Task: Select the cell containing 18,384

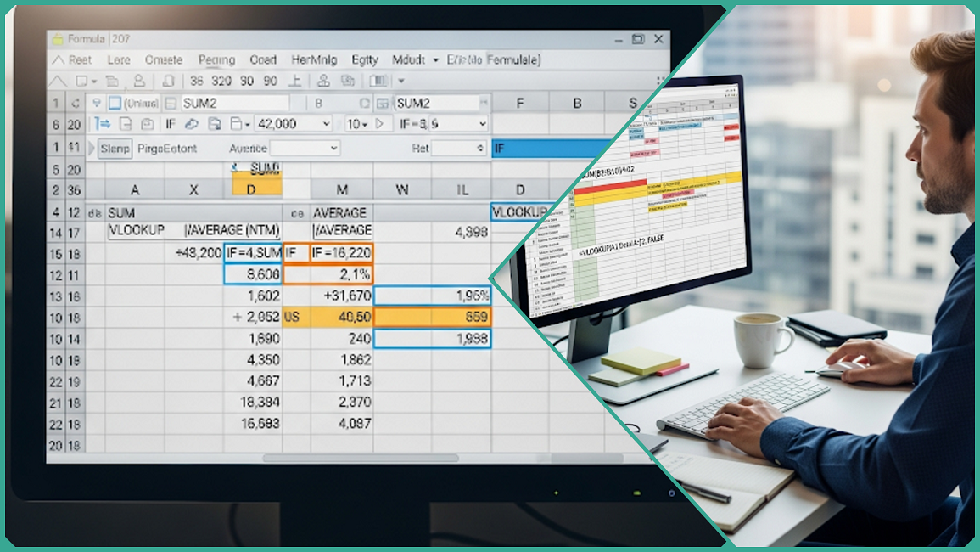Action: [253, 403]
